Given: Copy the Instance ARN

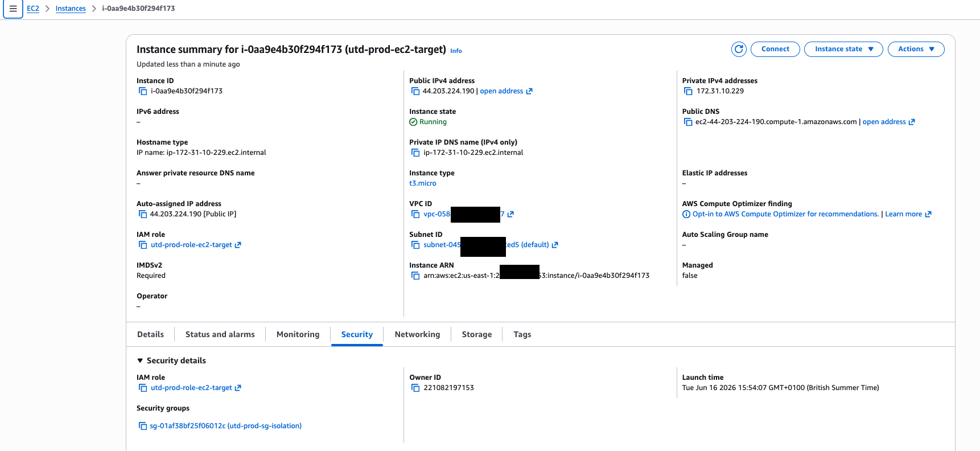Looking at the screenshot, I should pos(415,276).
